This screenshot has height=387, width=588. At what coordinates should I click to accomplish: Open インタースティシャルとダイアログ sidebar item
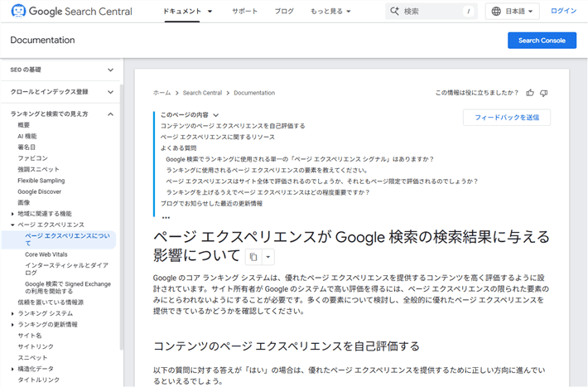coord(67,268)
